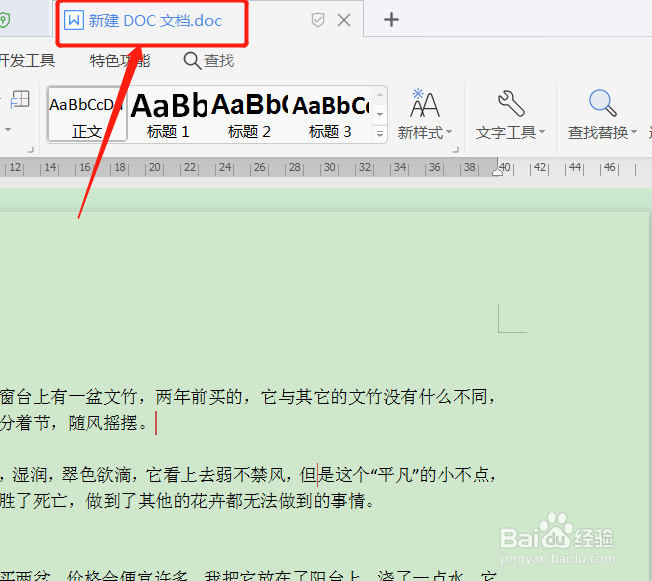Viewport: 652px width, 581px height.
Task: Click the text 做到了其他的花卉都无法做到的事情
Action: click(x=225, y=501)
